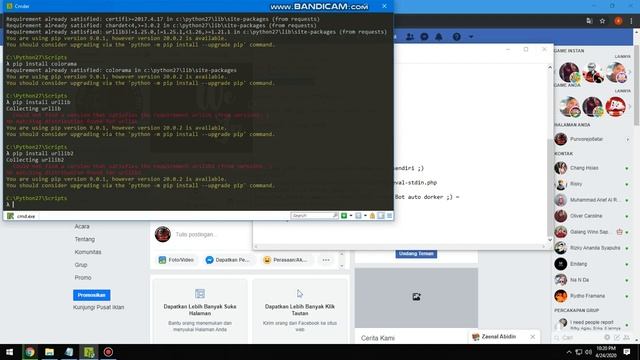Image resolution: width=640 pixels, height=360 pixels.
Task: Click new message compose icon in chat sidebar
Action: pyautogui.click(x=617, y=338)
